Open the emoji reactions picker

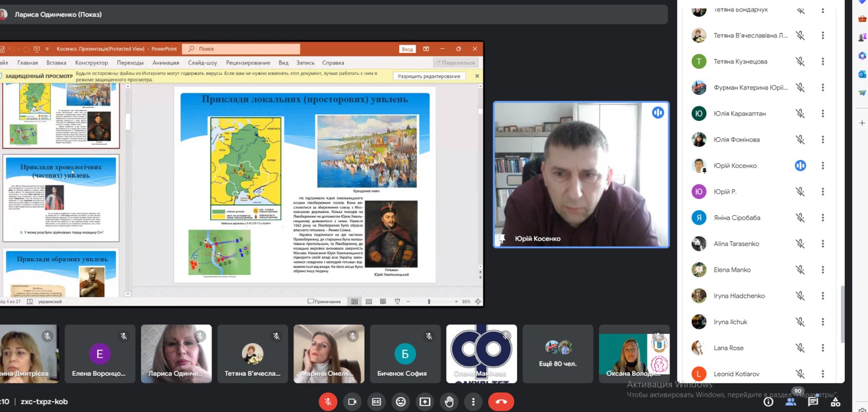(401, 402)
